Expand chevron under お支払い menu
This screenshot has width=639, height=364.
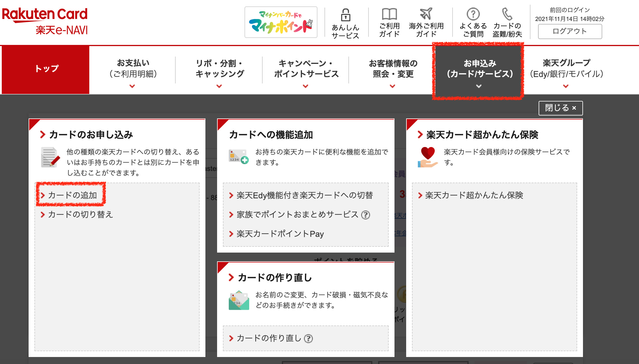click(132, 86)
